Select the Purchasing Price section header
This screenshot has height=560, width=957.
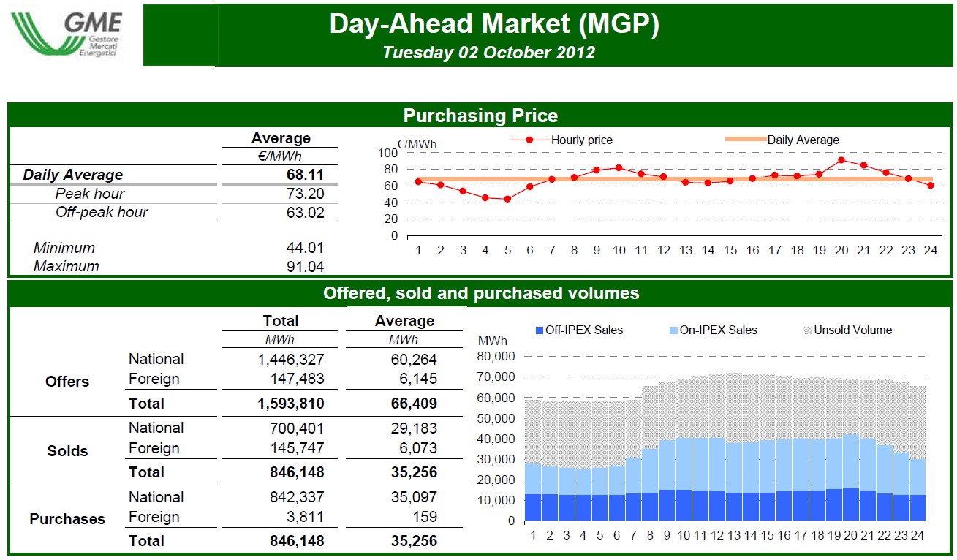(x=480, y=116)
